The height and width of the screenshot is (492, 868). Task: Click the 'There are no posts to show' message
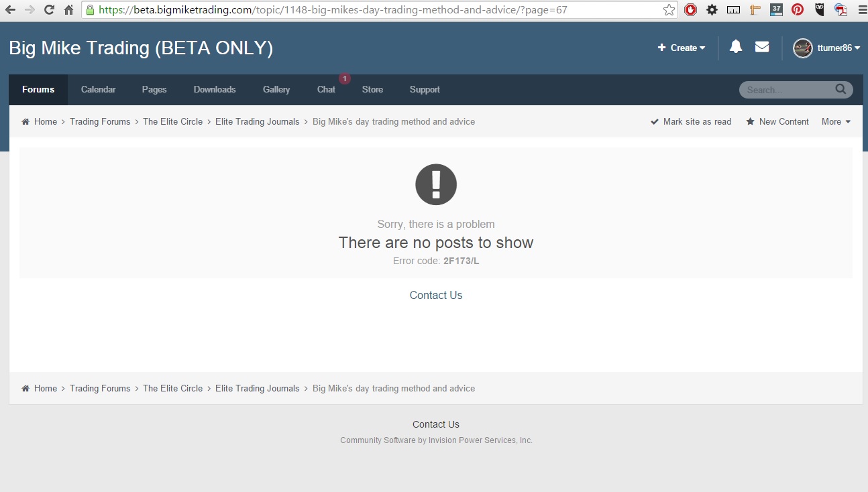436,243
